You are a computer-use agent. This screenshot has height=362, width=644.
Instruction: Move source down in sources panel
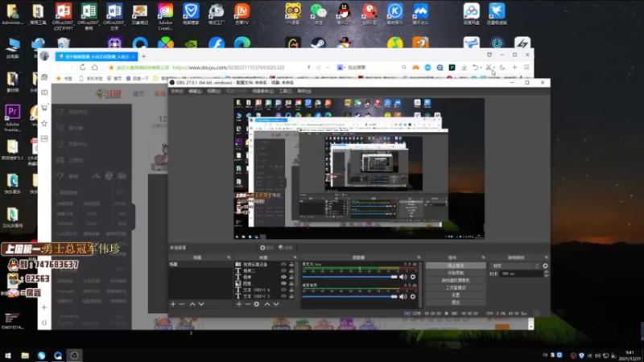276,304
